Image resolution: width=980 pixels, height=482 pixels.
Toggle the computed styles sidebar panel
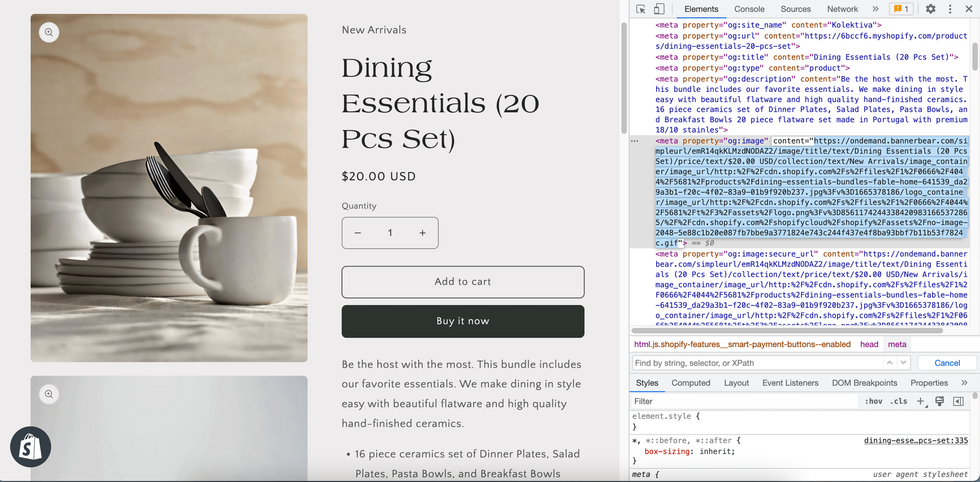958,401
